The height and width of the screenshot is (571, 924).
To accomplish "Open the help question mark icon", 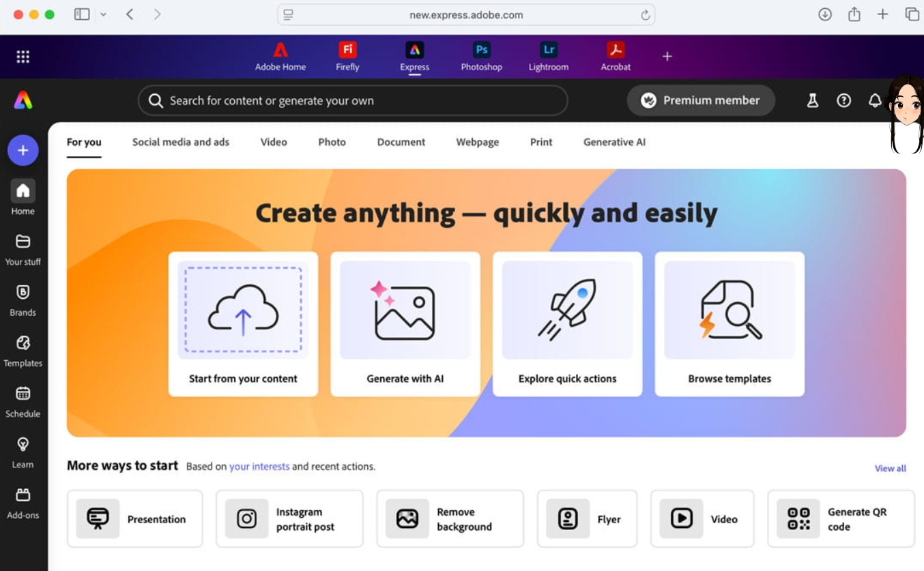I will click(x=843, y=100).
